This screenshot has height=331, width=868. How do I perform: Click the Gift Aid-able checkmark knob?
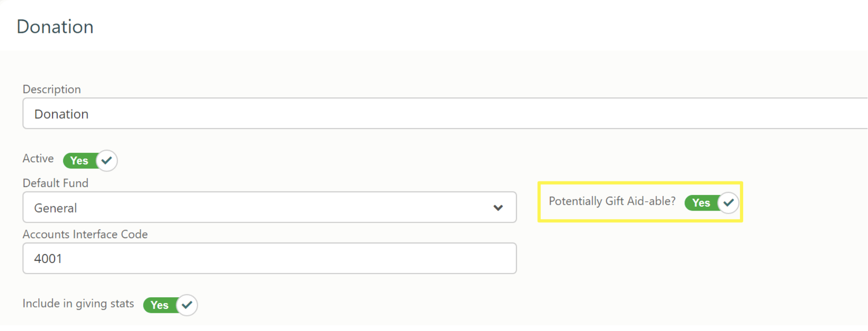[x=728, y=203]
